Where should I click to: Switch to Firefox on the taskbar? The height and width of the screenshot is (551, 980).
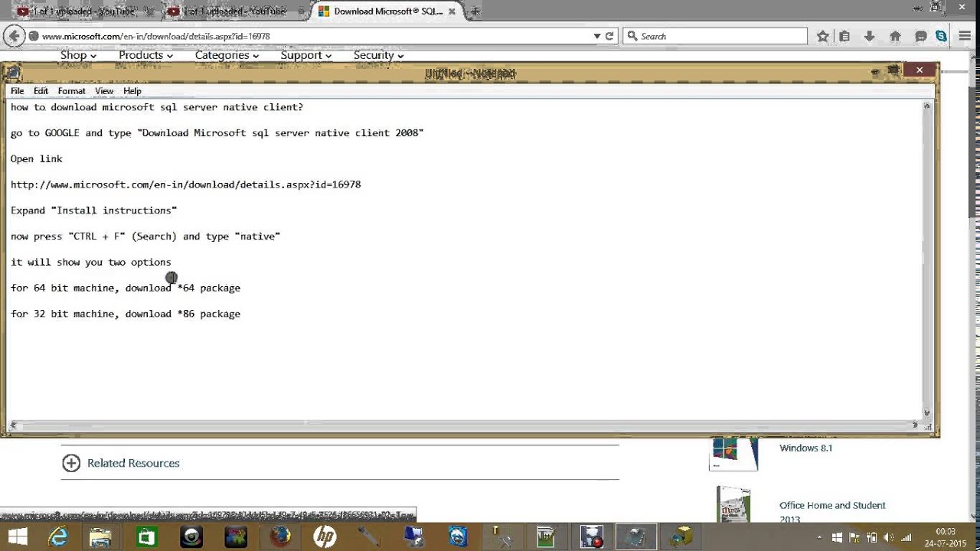[x=280, y=536]
